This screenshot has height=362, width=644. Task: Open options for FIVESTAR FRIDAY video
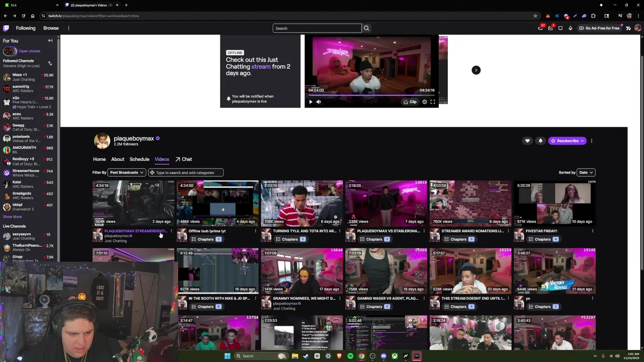[x=593, y=231]
